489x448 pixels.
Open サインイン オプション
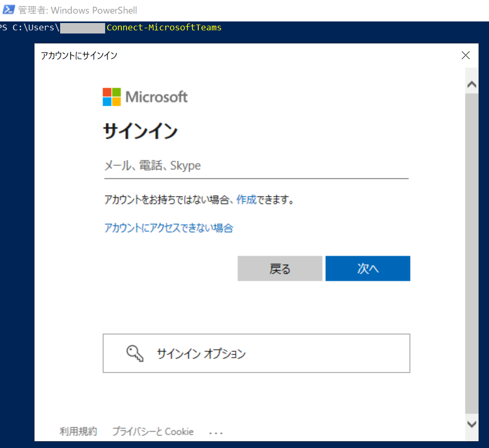tap(256, 353)
